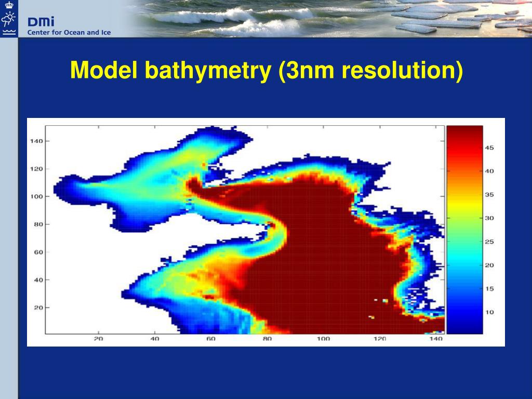This screenshot has width=532, height=399.
Task: Click y-axis tick label '60'
Action: [x=38, y=252]
